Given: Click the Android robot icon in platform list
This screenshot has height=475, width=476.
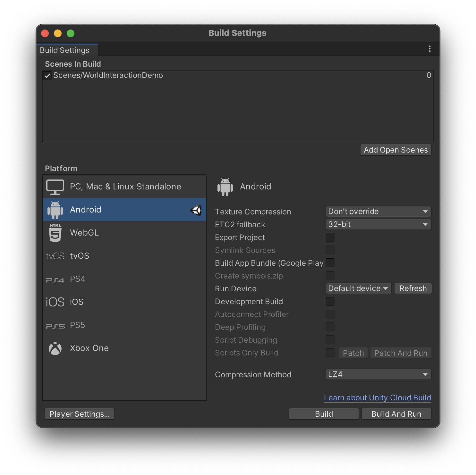Looking at the screenshot, I should [55, 210].
